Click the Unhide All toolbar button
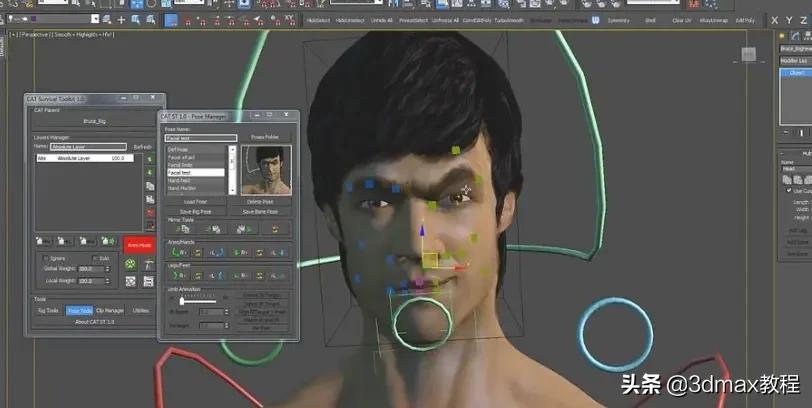This screenshot has height=408, width=812. (382, 21)
